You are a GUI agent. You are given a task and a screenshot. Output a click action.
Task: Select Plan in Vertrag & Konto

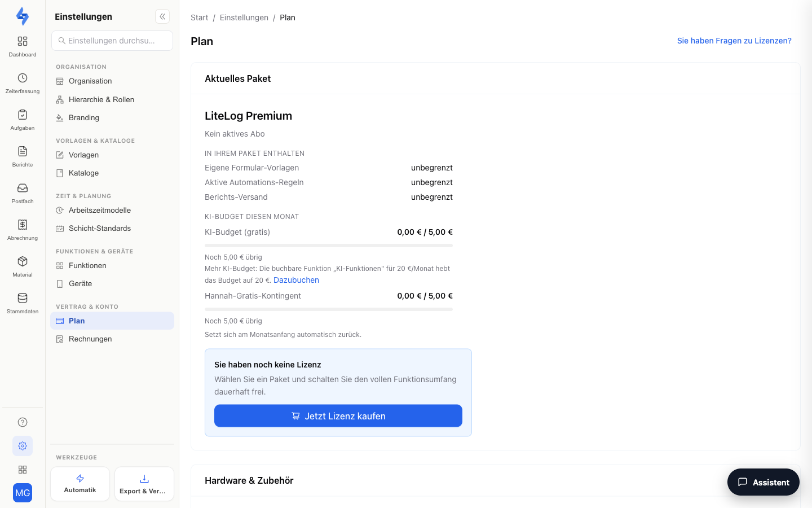(x=112, y=321)
